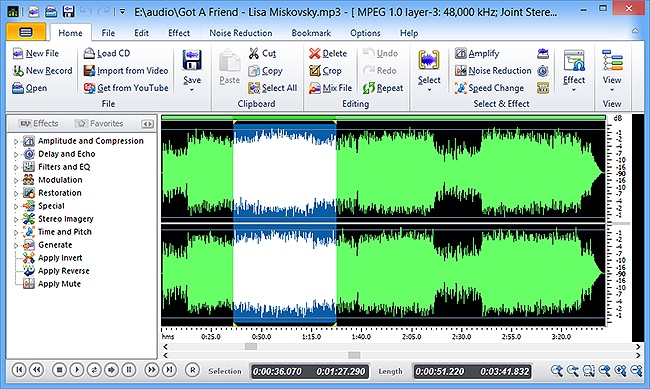Toggle the loop playback button

(94, 370)
